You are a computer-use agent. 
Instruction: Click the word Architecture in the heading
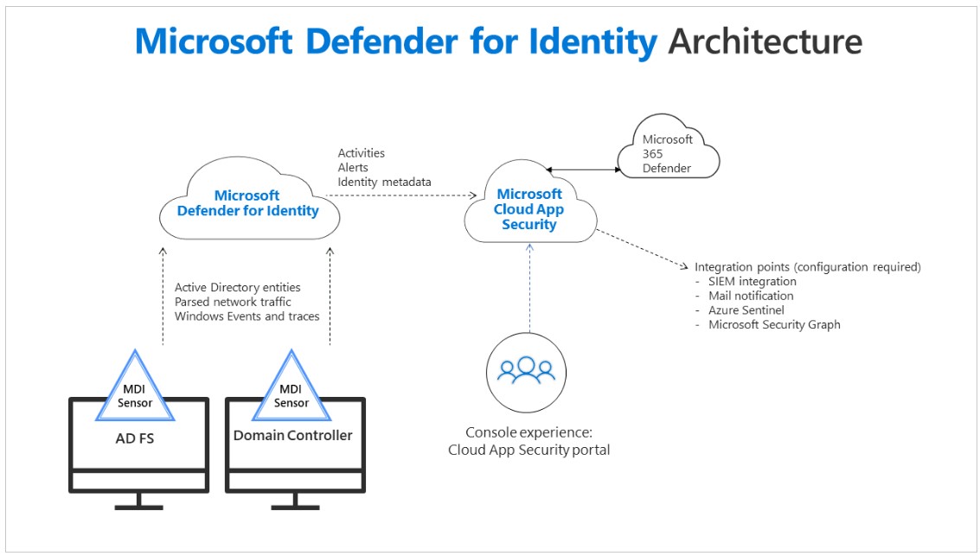[765, 42]
